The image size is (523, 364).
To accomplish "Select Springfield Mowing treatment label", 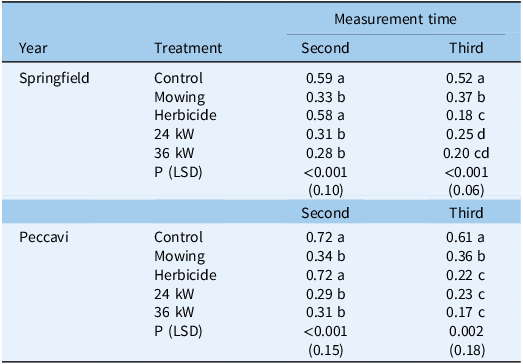I will click(x=179, y=97).
